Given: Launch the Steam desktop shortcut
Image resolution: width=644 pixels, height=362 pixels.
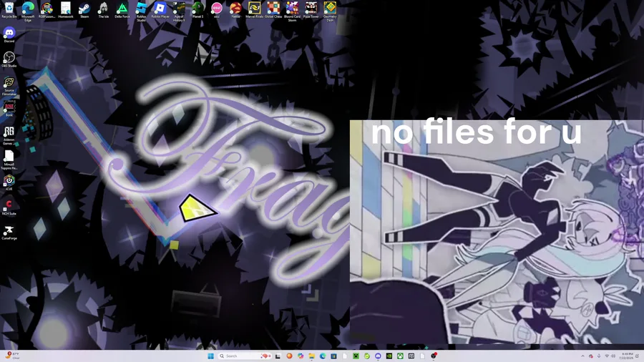Looking at the screenshot, I should pos(84,9).
